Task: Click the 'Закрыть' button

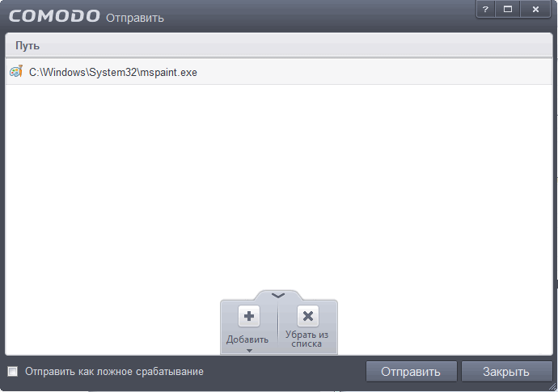Action: pos(506,371)
